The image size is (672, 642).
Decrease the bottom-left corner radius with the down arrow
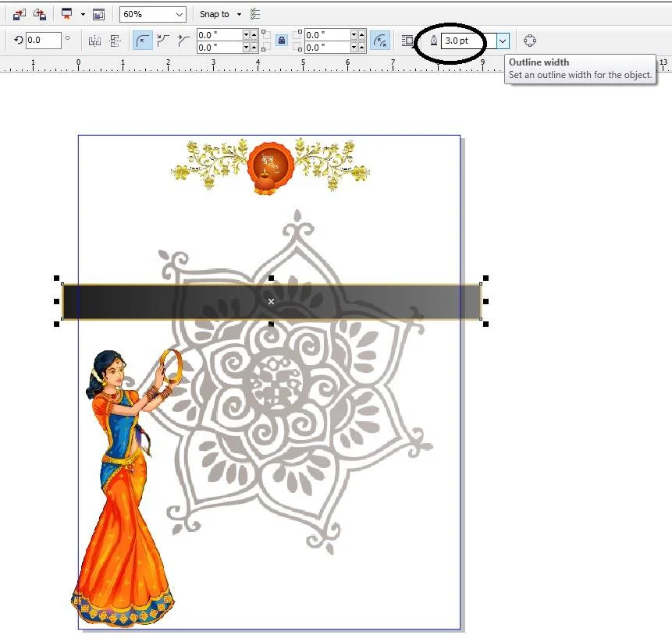246,47
